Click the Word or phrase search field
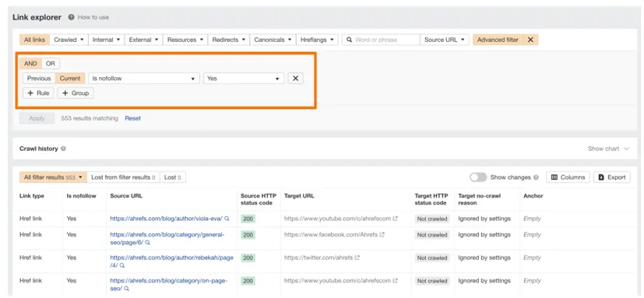 (381, 40)
